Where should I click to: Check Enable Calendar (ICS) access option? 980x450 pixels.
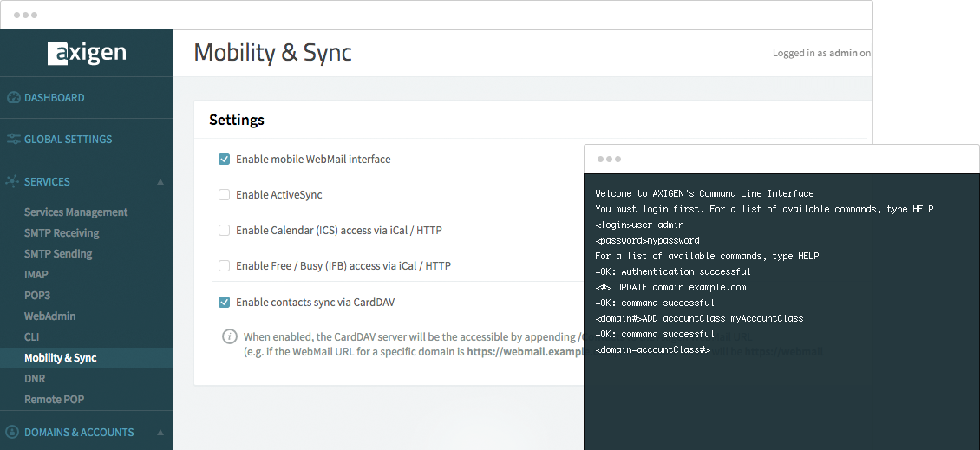click(x=224, y=231)
